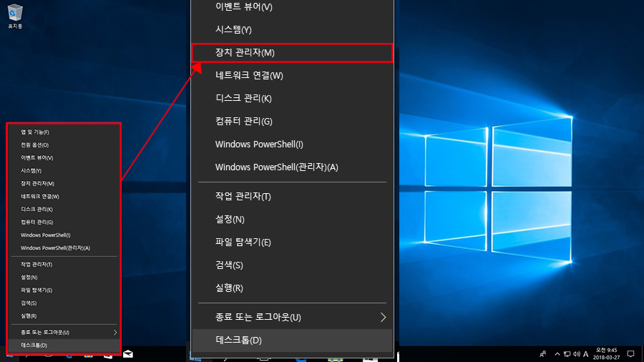Open the Recycle Bin desktop icon

tap(15, 16)
